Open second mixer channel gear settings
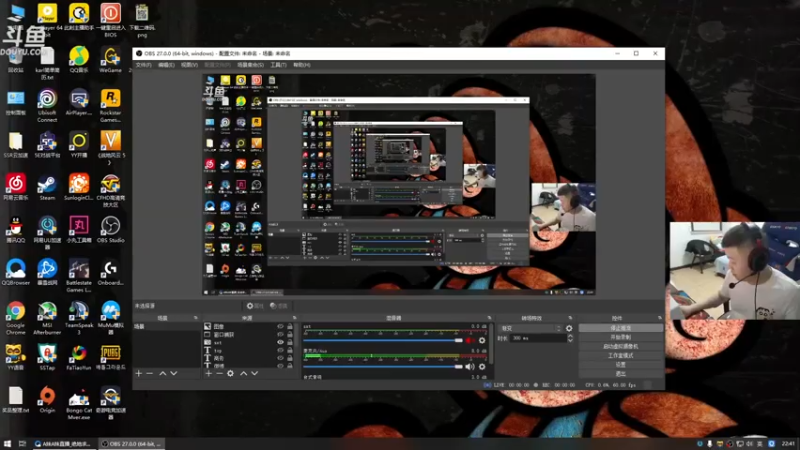 click(x=482, y=366)
